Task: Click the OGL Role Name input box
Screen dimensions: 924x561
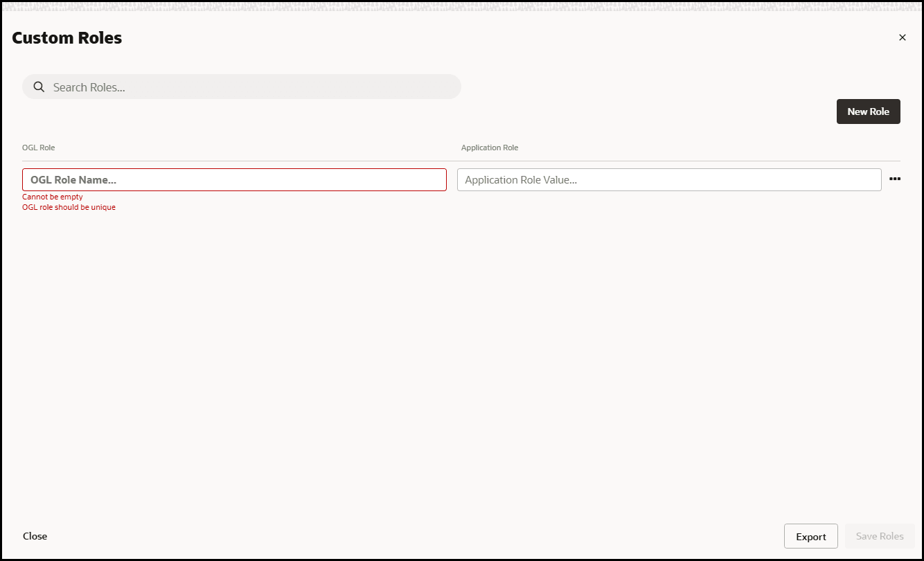Action: (234, 179)
